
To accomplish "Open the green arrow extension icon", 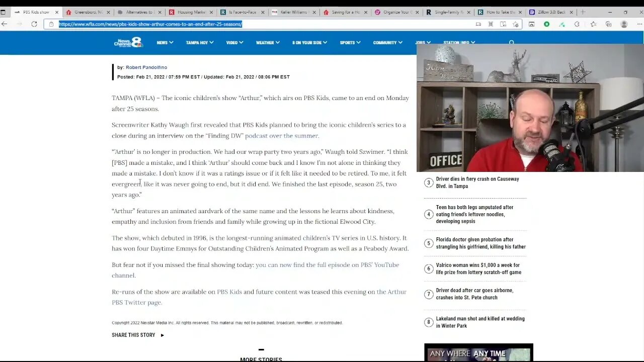I will pos(562,24).
